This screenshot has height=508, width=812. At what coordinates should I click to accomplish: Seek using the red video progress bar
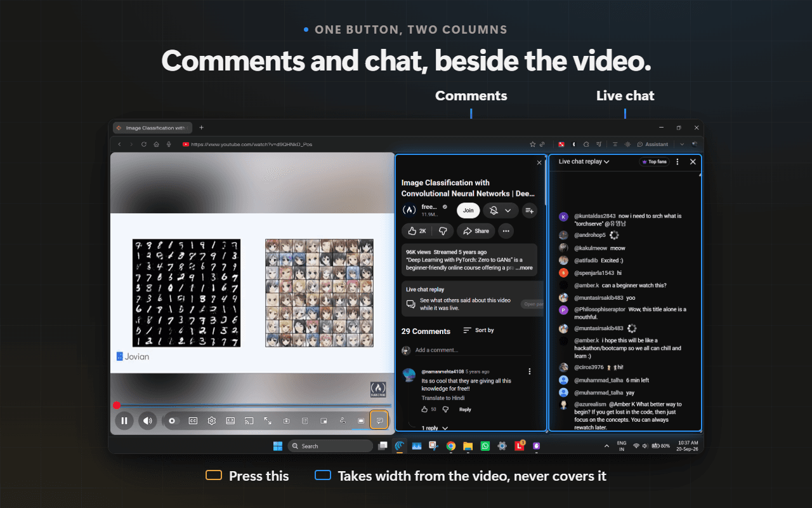point(254,405)
